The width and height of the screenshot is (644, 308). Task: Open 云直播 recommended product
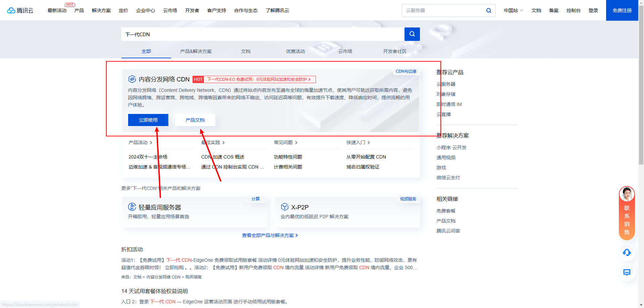tap(444, 114)
